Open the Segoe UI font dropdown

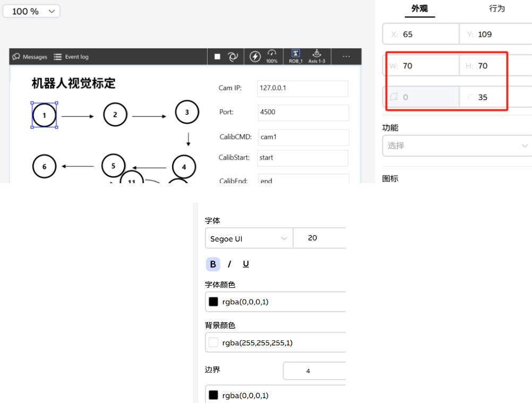248,238
